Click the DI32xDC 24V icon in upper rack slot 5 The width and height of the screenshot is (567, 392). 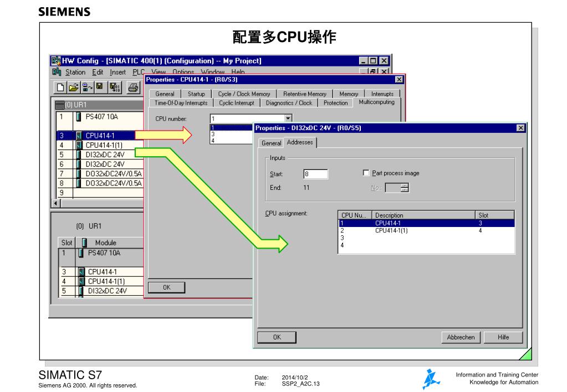coord(79,154)
